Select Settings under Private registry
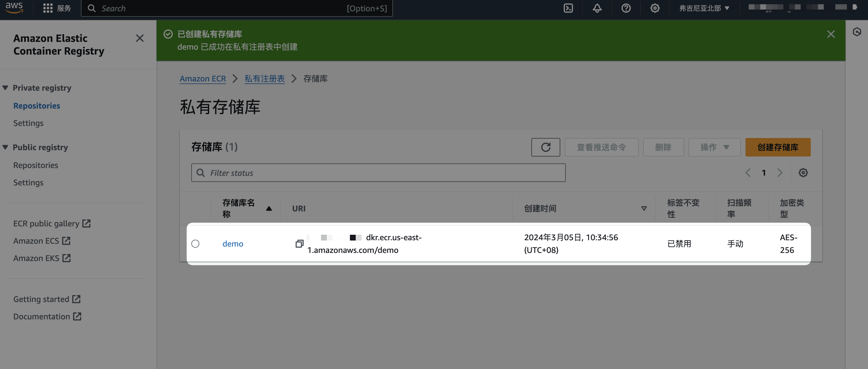 28,123
